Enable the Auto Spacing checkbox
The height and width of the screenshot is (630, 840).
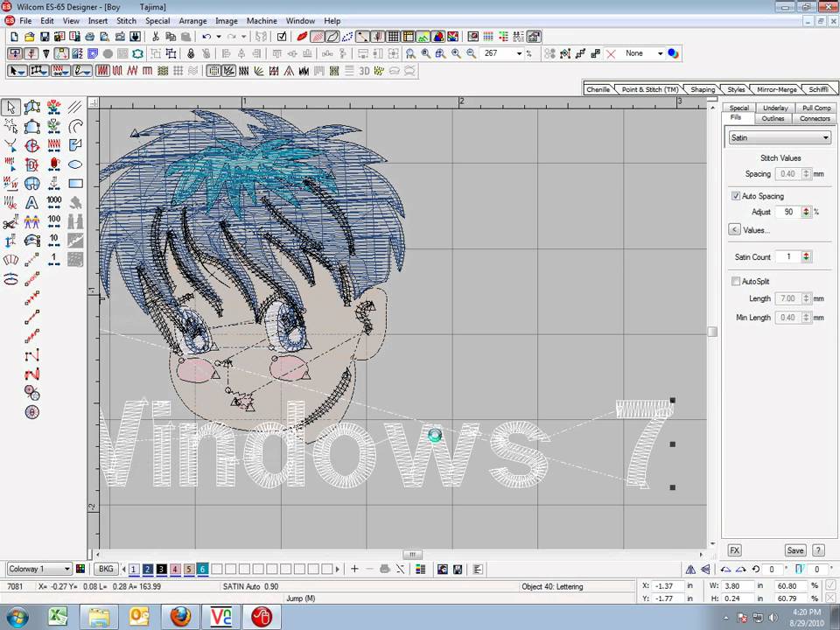coord(736,196)
